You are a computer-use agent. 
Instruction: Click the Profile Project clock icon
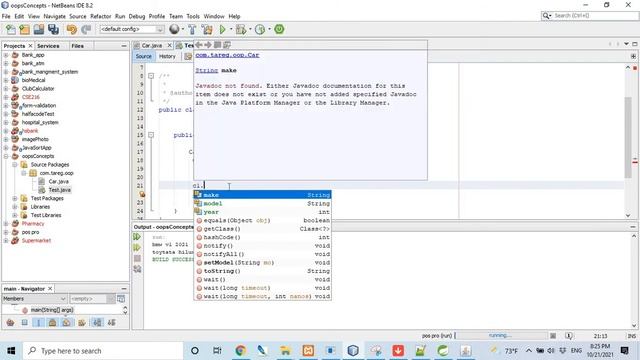(x=260, y=29)
